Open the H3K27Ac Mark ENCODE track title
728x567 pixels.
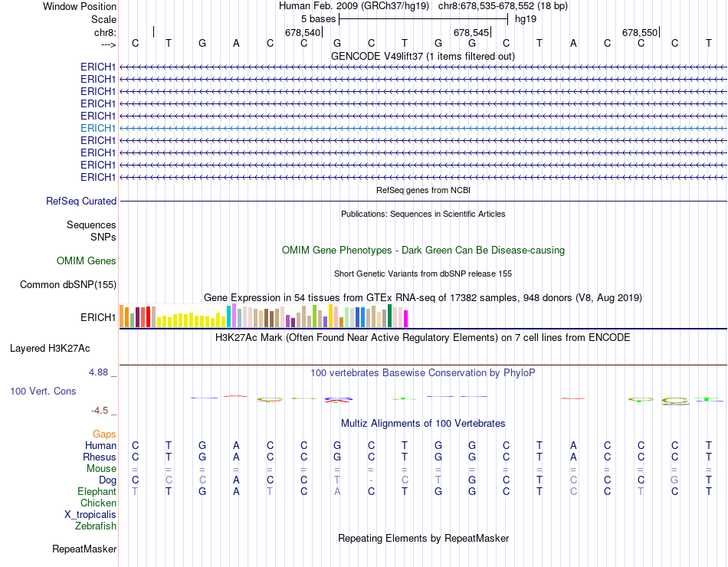tap(422, 338)
